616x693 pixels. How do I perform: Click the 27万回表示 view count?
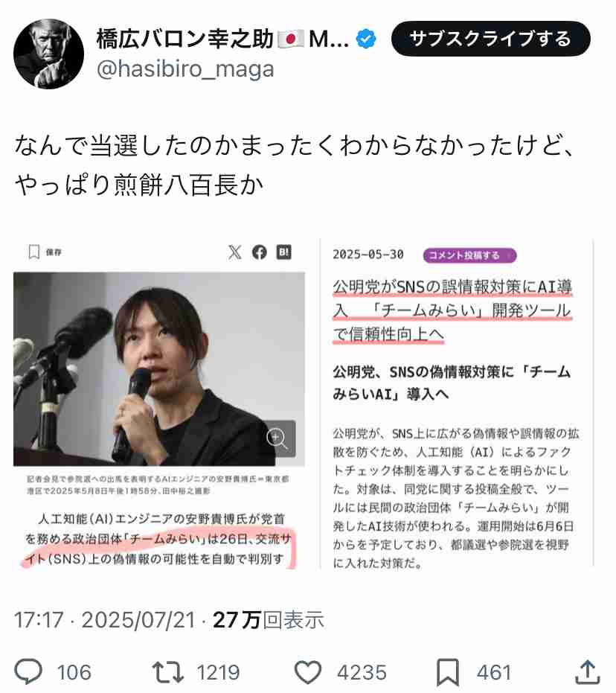point(269,620)
